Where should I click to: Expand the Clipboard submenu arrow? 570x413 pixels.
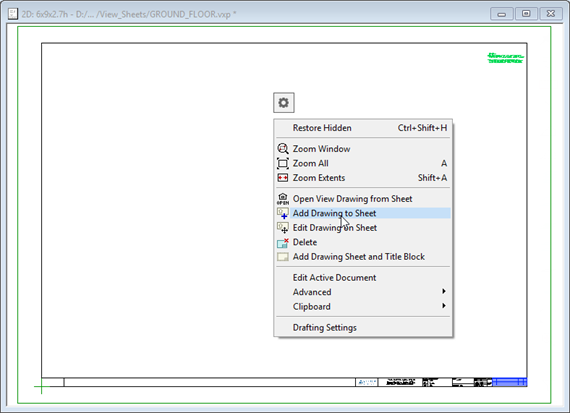click(x=443, y=306)
